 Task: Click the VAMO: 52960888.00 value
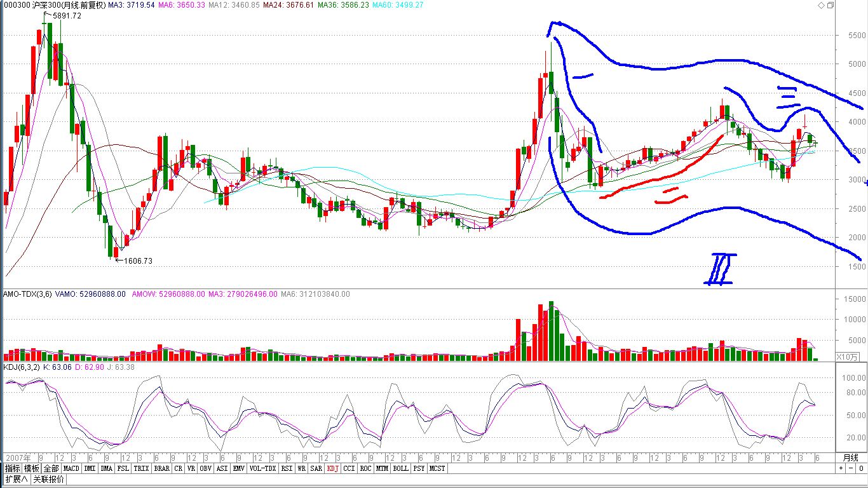tap(90, 294)
